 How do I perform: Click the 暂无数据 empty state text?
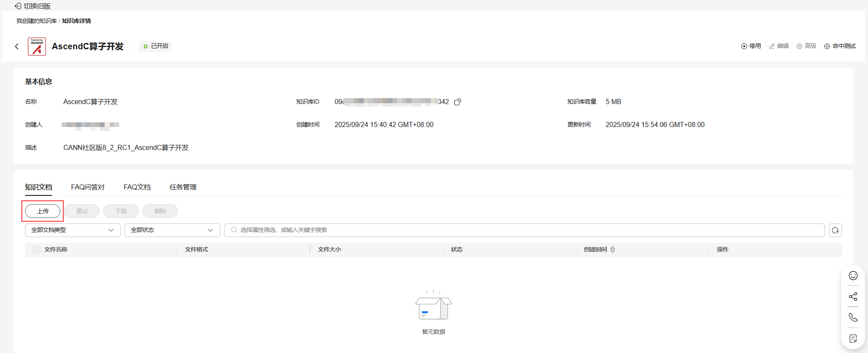click(433, 332)
